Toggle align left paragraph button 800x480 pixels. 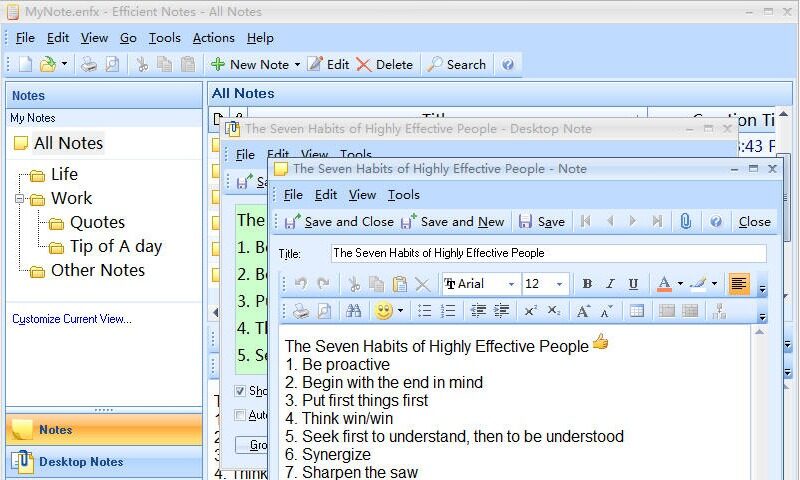click(739, 284)
